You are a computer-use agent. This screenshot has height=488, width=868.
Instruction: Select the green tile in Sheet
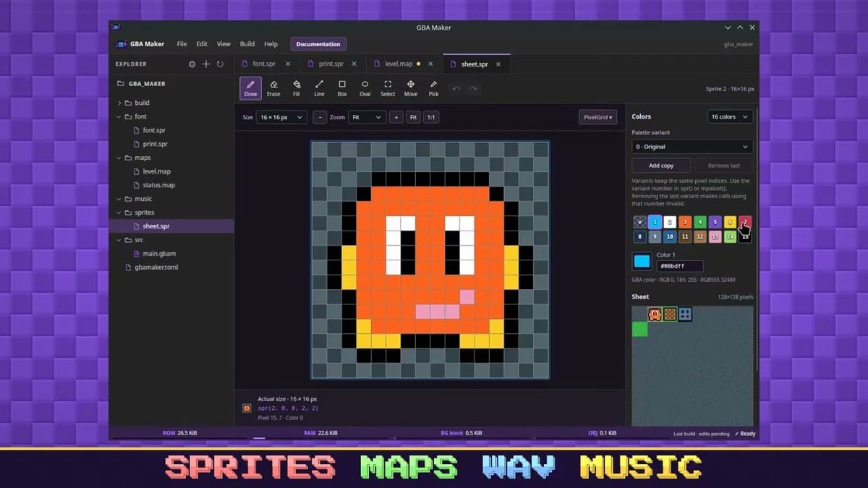coord(639,329)
